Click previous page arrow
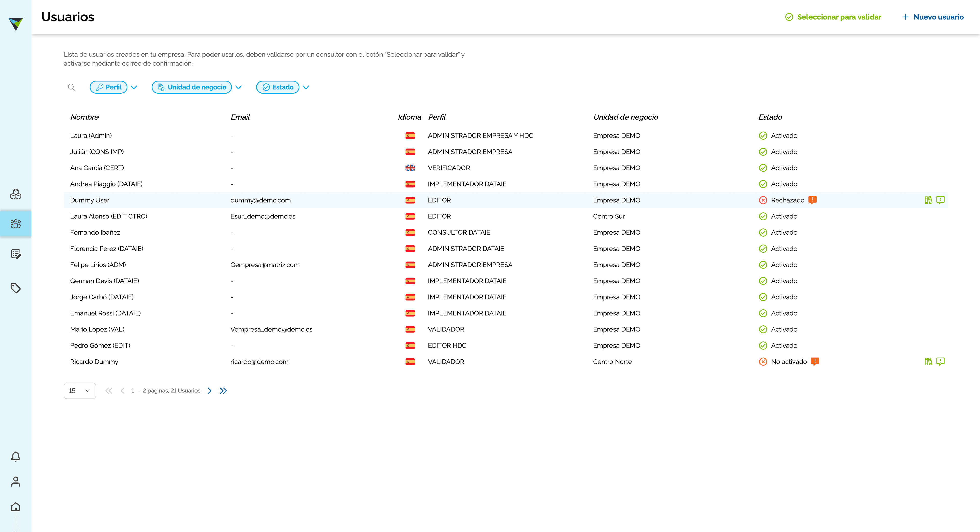Image resolution: width=980 pixels, height=532 pixels. tap(122, 391)
